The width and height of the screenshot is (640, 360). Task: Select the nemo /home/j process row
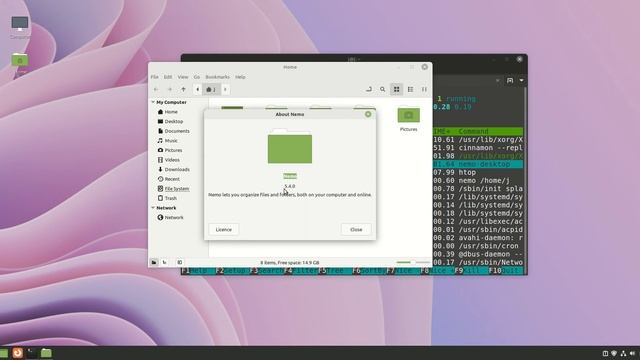coord(478,180)
